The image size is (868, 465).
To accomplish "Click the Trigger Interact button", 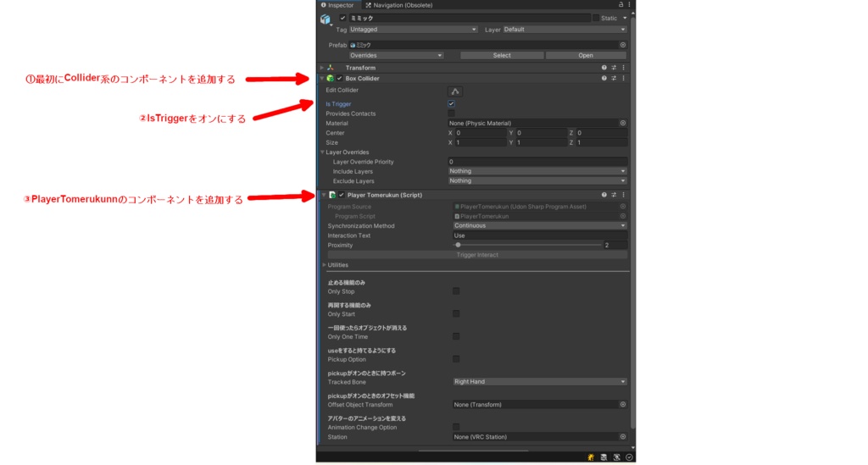I will click(477, 255).
